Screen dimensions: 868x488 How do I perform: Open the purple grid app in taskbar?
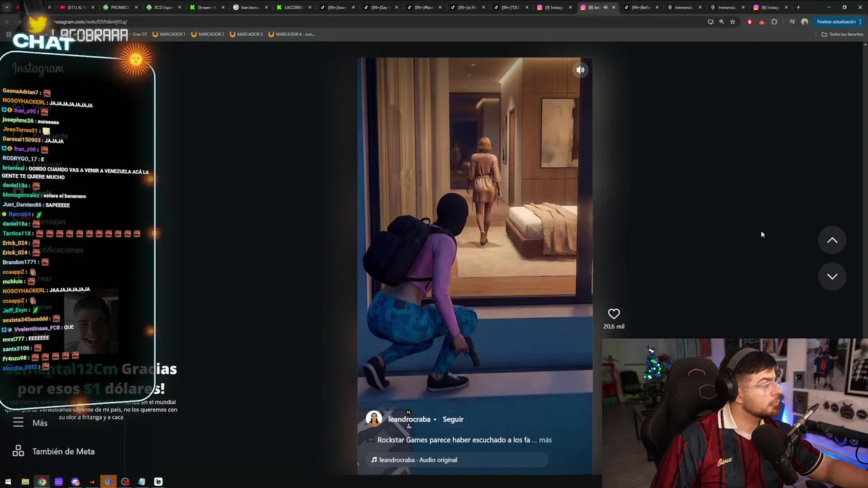tap(58, 482)
